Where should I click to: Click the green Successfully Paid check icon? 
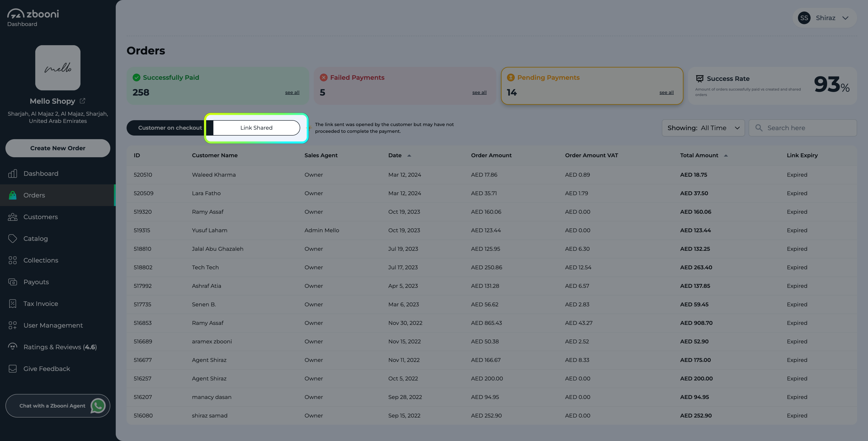pos(137,77)
